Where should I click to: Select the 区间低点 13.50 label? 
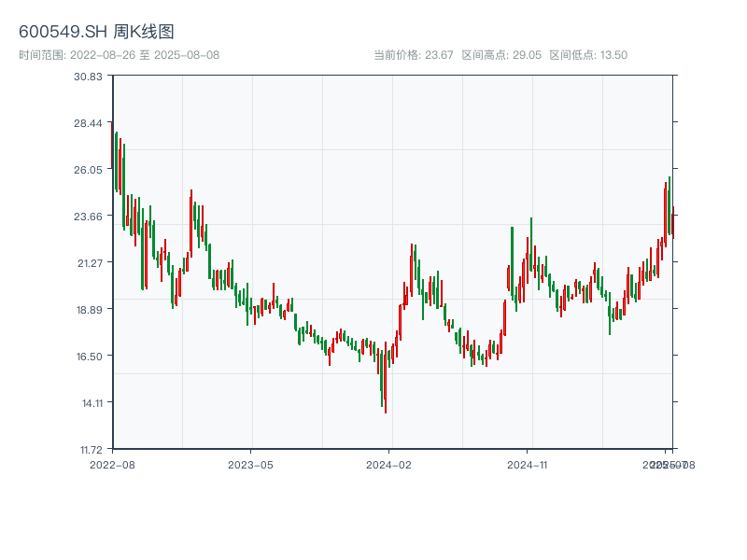tap(588, 55)
